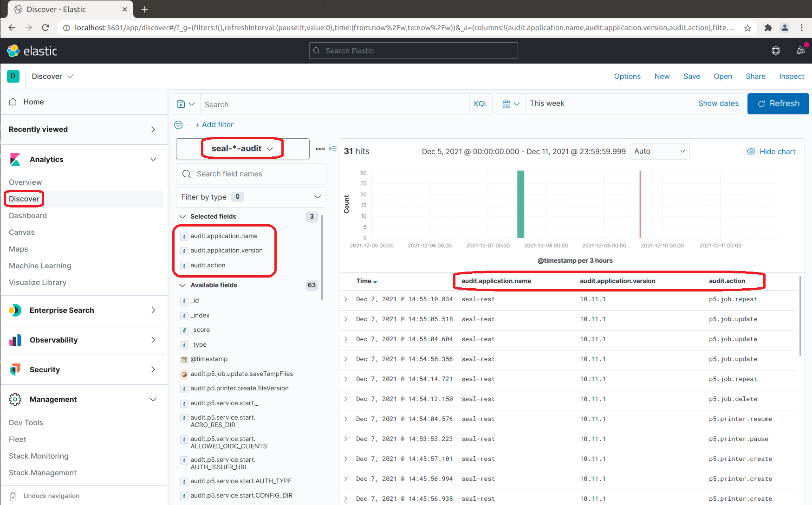Image resolution: width=812 pixels, height=505 pixels.
Task: Click Undock navigation at the sidebar bottom
Action: 51,496
